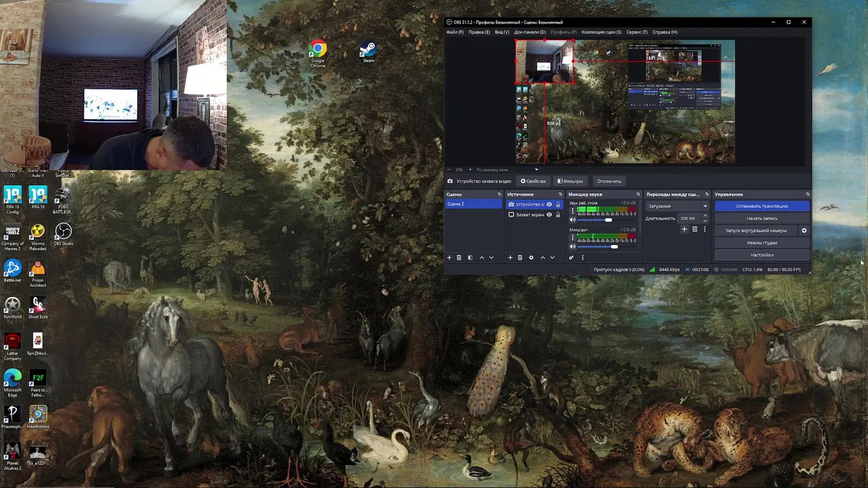Select Planet Alcatraz 2 desktop icon
868x488 pixels.
[x=12, y=456]
